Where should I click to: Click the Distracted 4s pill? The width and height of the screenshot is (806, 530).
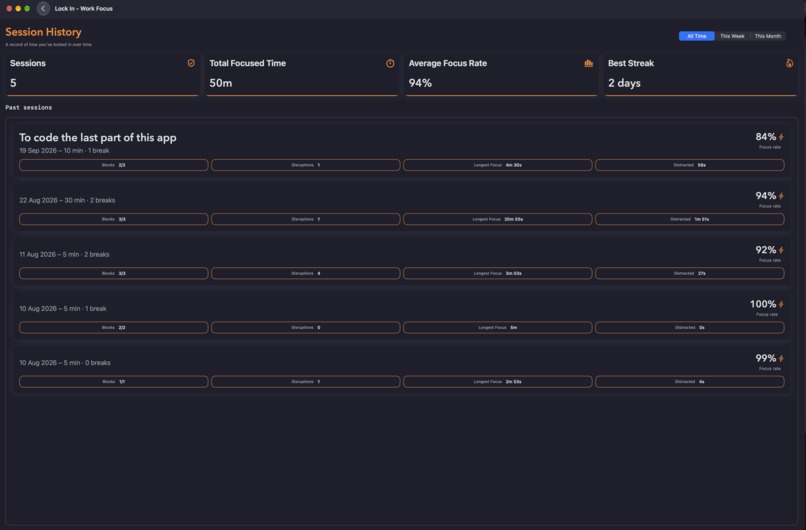tap(690, 381)
